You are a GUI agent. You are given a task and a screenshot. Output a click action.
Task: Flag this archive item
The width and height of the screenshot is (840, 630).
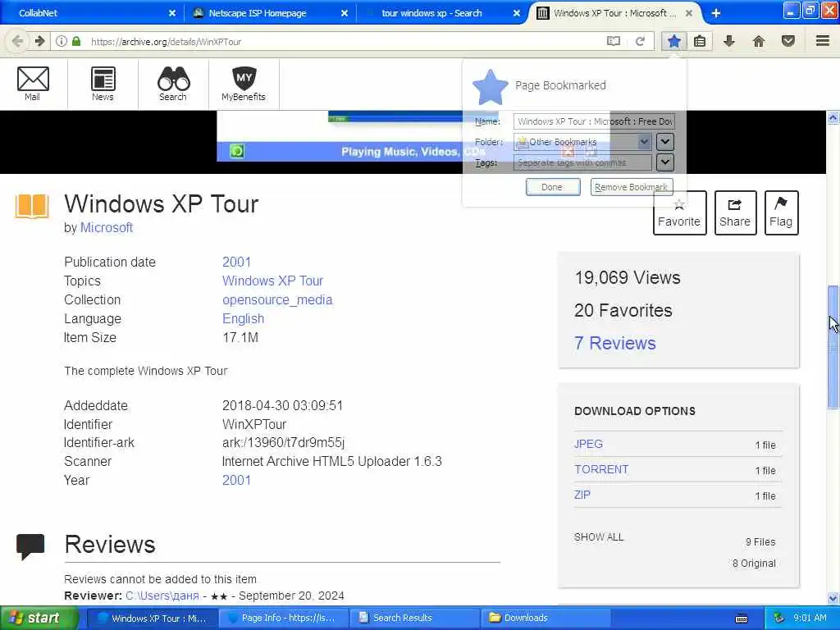(x=781, y=212)
